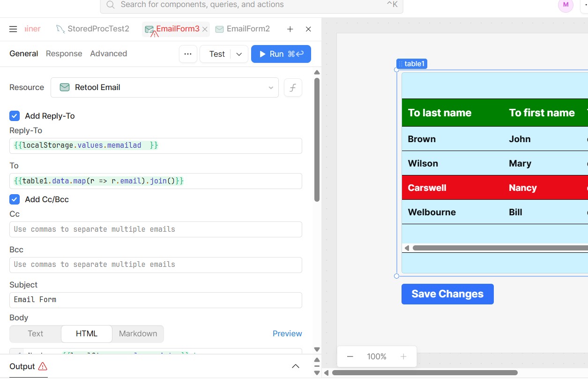Open the StoredProcTest2 query tab

point(93,29)
